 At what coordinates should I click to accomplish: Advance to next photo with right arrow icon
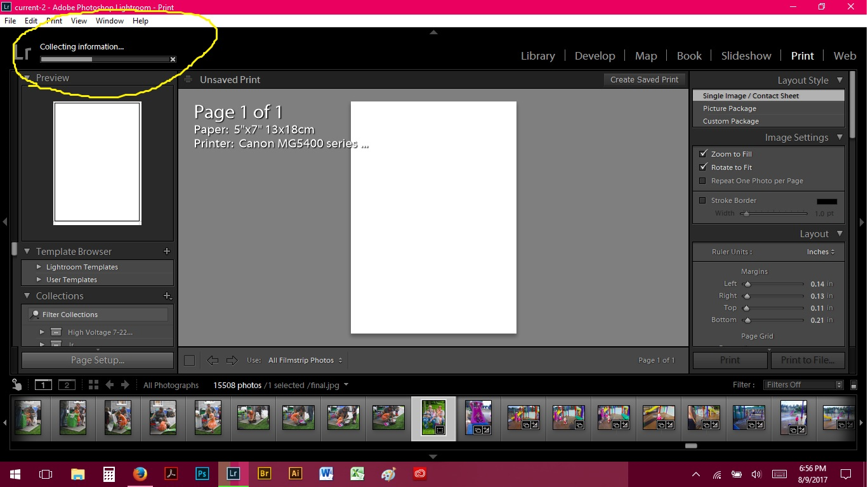click(124, 384)
